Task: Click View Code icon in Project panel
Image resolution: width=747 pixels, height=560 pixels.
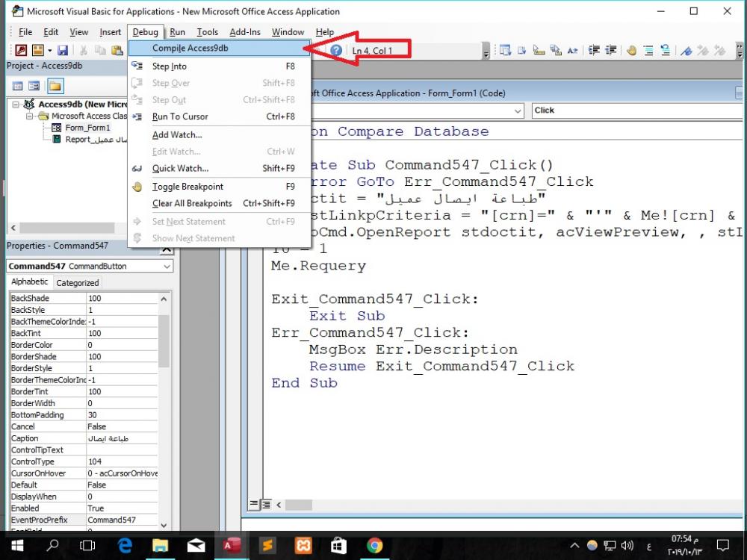Action: coord(18,86)
